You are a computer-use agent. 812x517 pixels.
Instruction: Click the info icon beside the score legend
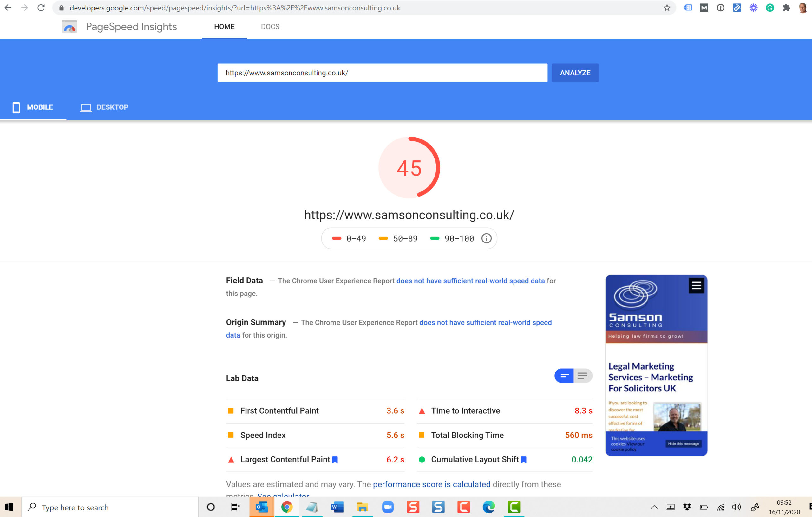point(486,238)
